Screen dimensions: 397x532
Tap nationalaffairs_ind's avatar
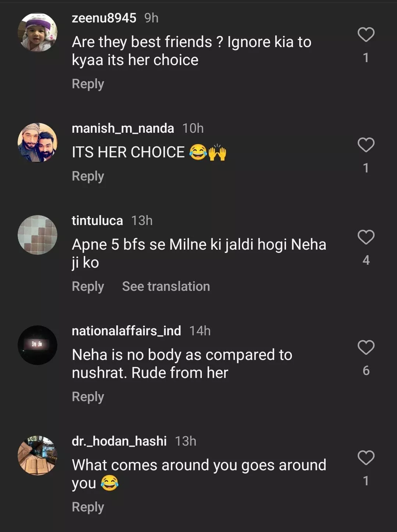[x=37, y=345]
